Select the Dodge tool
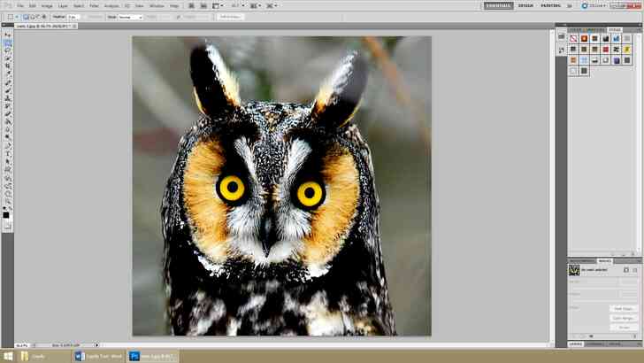This screenshot has height=363, width=644. 7,137
